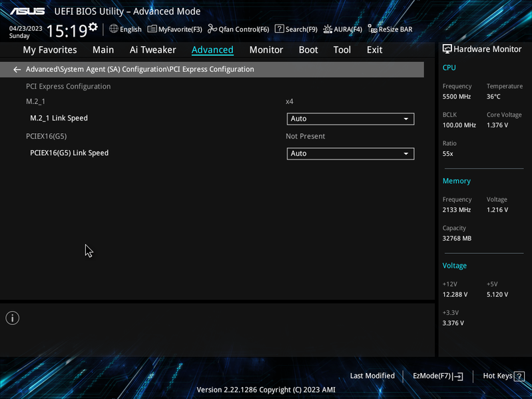Viewport: 532px width, 399px height.
Task: Click the +3.3V reading 3.376 V
Action: [453, 323]
